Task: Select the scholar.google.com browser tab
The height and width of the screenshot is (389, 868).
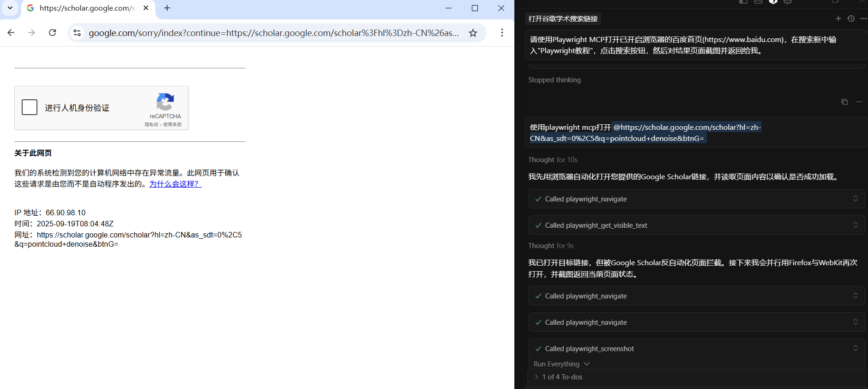Action: (87, 8)
